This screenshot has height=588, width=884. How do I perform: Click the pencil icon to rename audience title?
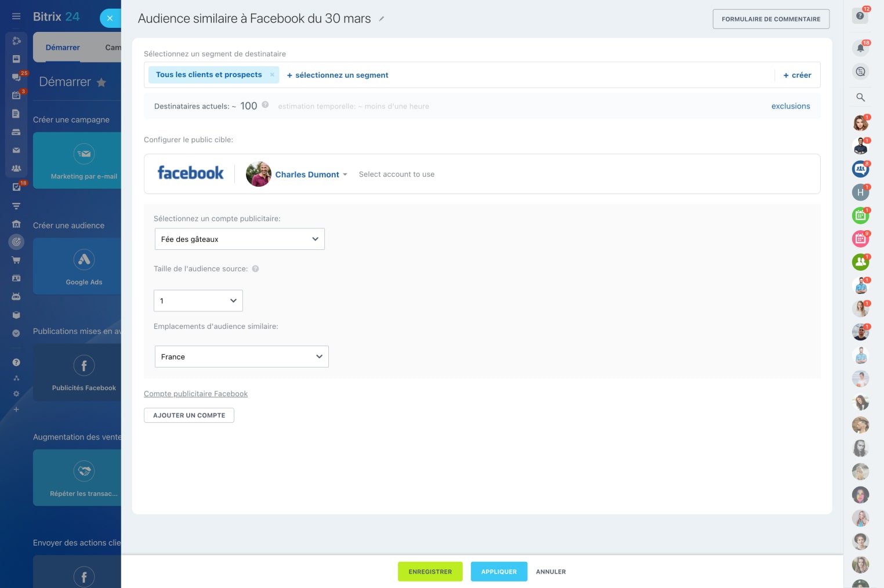381,19
